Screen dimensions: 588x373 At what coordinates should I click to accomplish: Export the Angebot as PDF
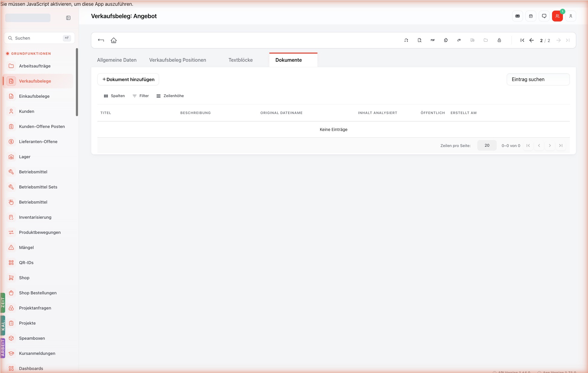[433, 40]
